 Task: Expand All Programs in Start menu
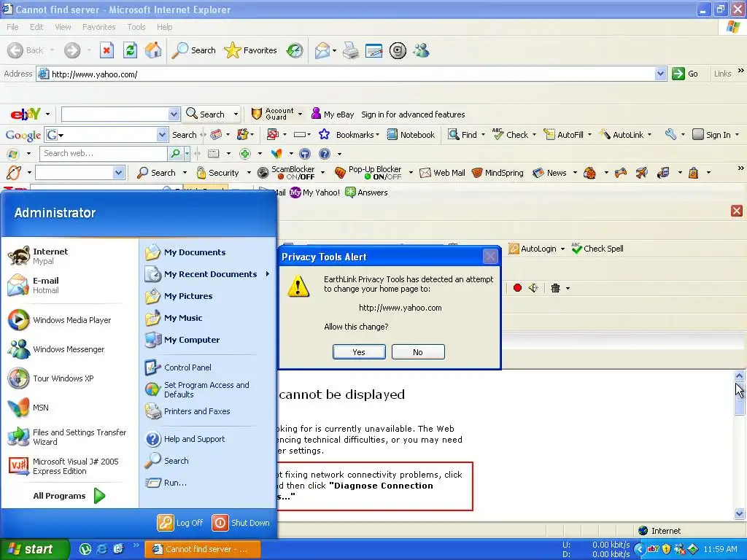(x=69, y=496)
